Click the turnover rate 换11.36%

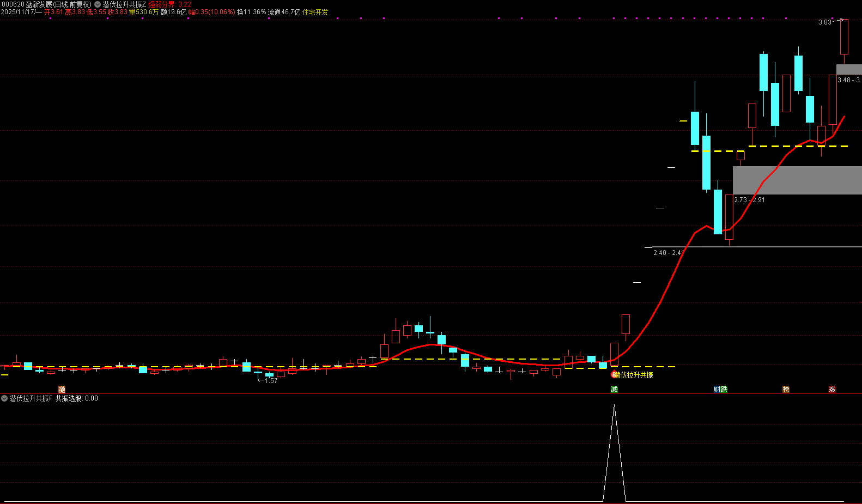(251, 12)
